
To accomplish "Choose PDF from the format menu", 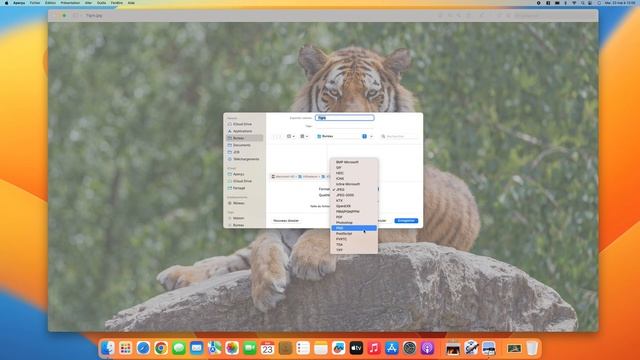I will [x=354, y=217].
